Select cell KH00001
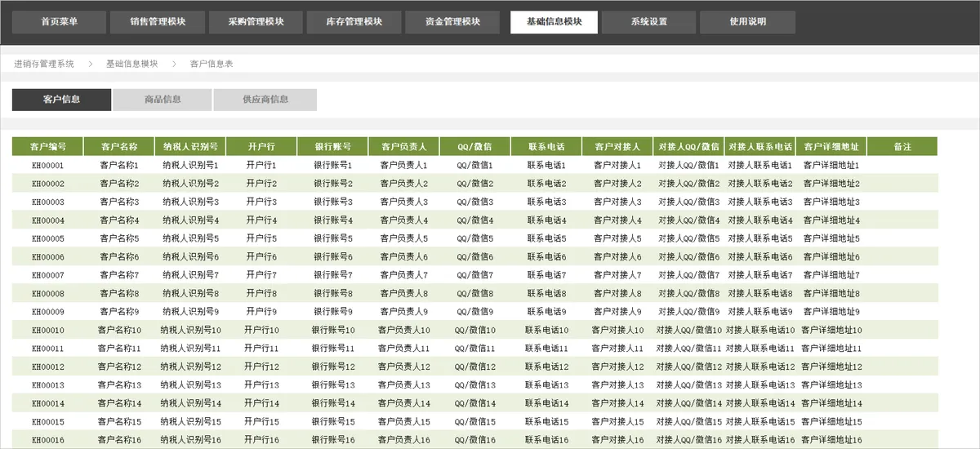 point(47,165)
